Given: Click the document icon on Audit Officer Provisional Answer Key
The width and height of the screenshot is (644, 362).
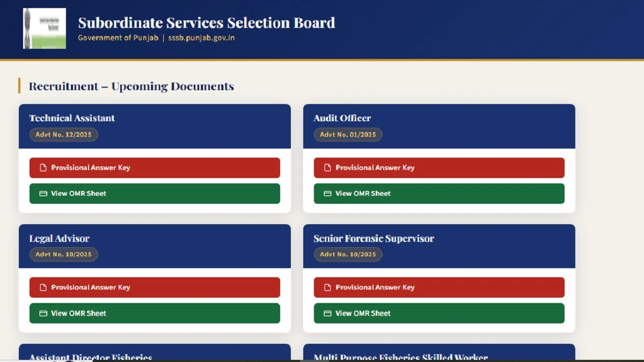Looking at the screenshot, I should 327,167.
